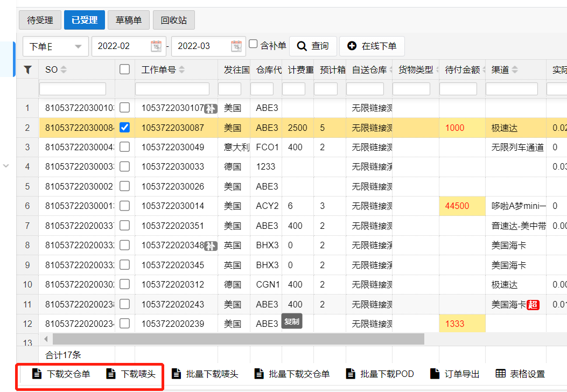Uncheck the box for order 1053722030087
567x392 pixels.
124,127
